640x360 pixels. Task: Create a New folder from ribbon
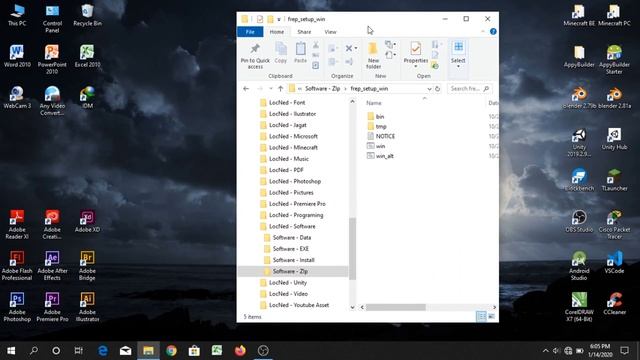pyautogui.click(x=373, y=55)
